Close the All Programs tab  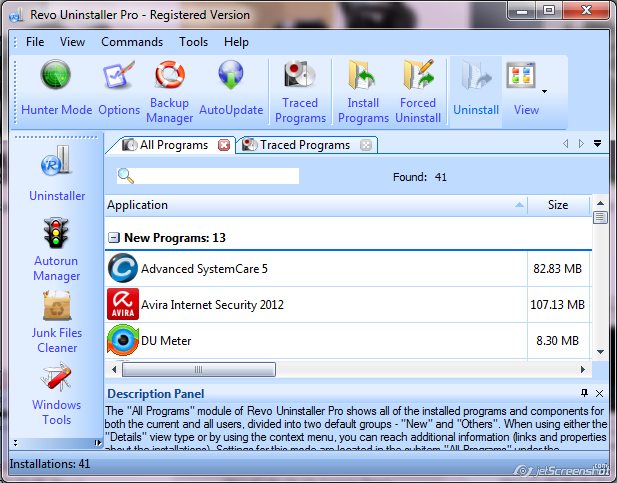224,145
